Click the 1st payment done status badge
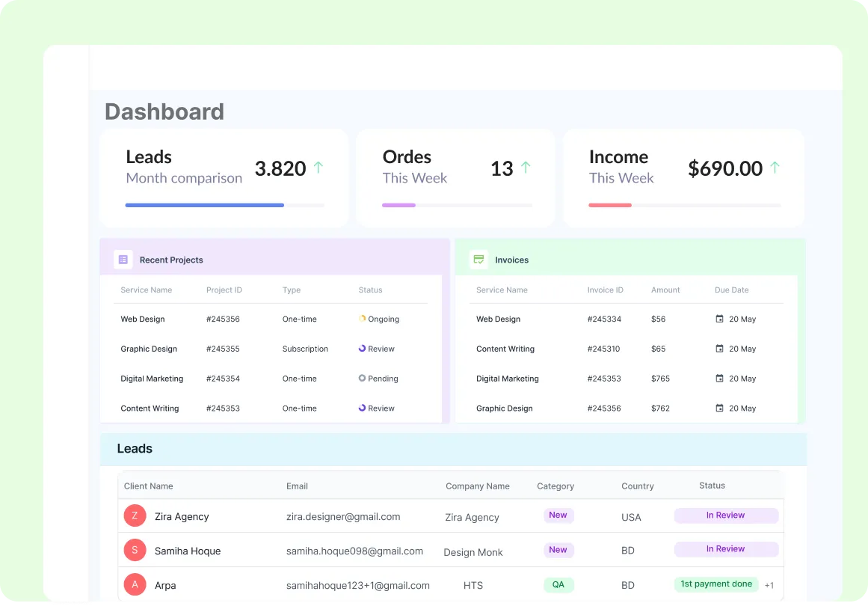 (x=715, y=584)
